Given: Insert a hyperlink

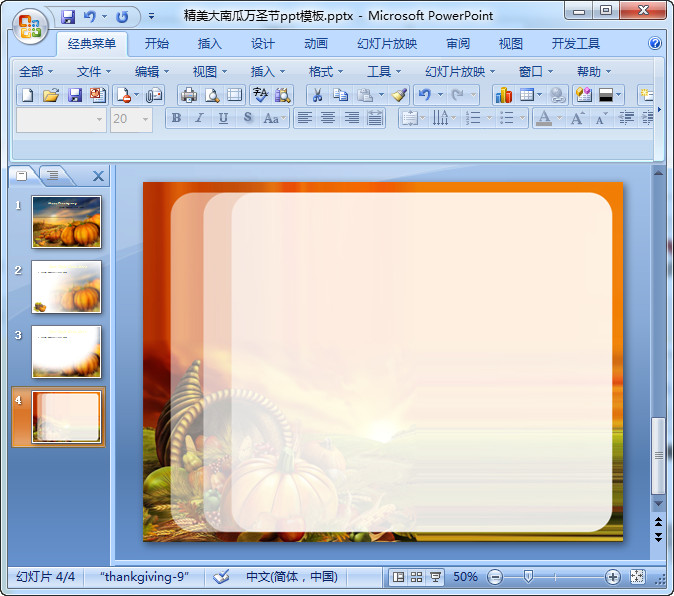Looking at the screenshot, I should [558, 95].
